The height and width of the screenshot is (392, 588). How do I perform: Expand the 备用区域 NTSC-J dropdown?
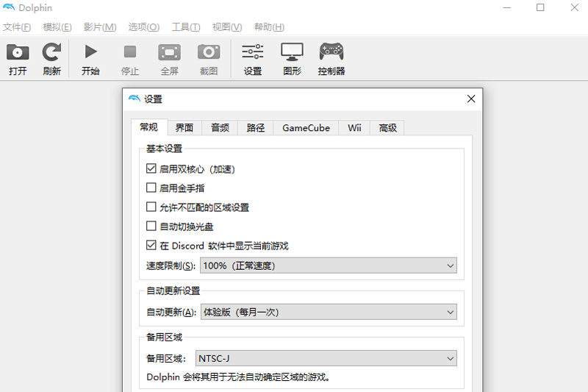[x=326, y=359]
